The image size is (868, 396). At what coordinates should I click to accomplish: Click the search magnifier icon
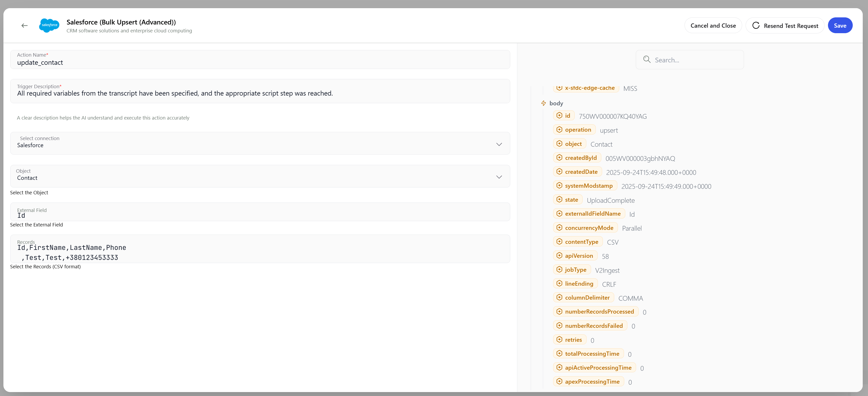(647, 60)
